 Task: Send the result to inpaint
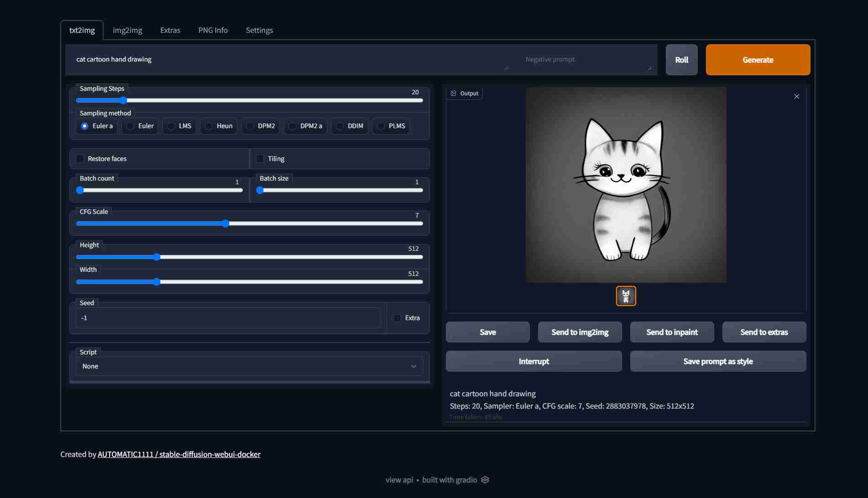pos(672,332)
